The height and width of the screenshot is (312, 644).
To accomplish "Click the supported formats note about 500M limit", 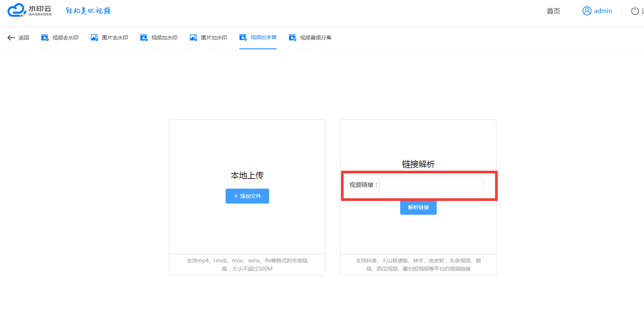I will (247, 265).
